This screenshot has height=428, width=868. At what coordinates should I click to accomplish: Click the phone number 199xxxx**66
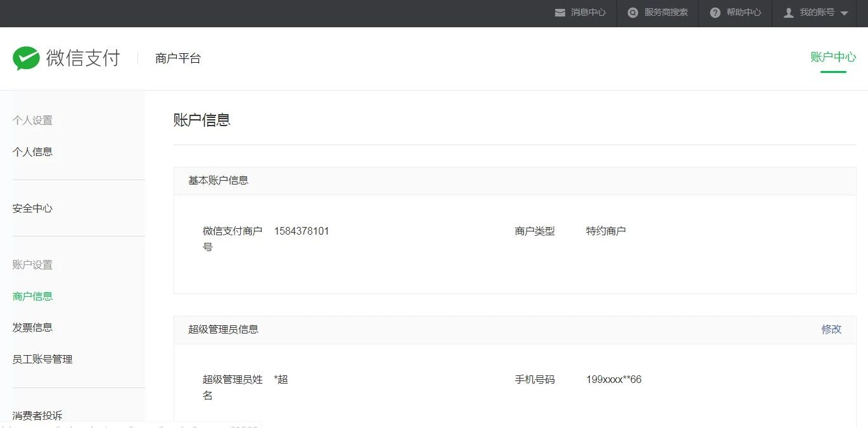click(614, 379)
